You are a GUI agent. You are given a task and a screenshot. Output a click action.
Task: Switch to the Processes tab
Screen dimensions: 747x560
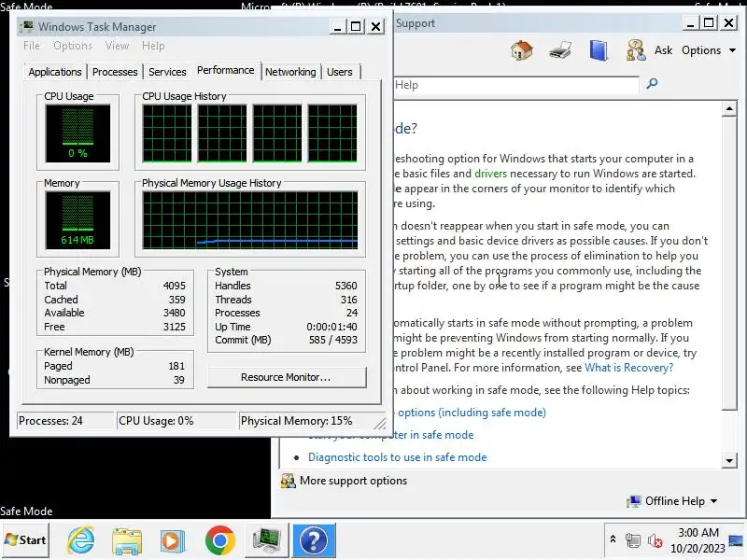115,72
